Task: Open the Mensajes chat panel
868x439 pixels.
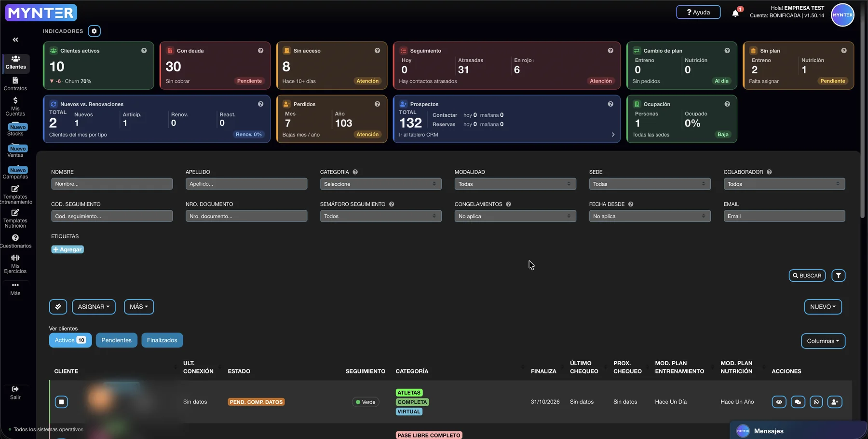Action: tap(798, 431)
